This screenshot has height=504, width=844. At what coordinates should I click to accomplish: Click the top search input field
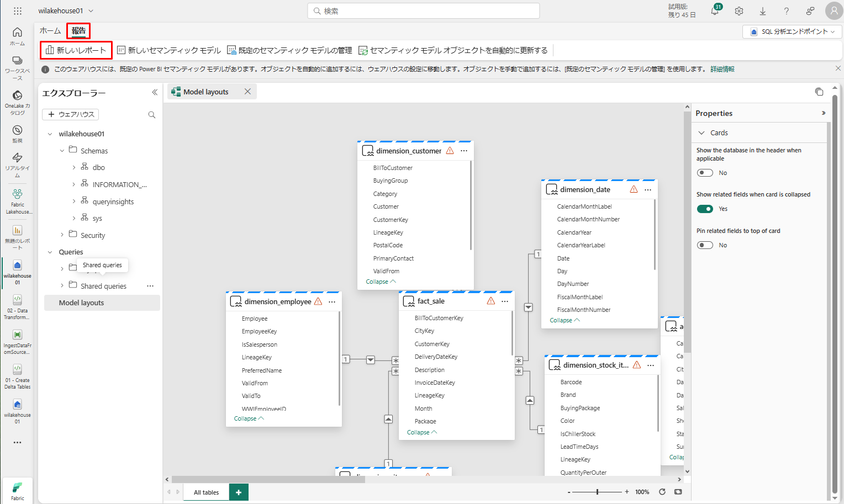pos(424,11)
